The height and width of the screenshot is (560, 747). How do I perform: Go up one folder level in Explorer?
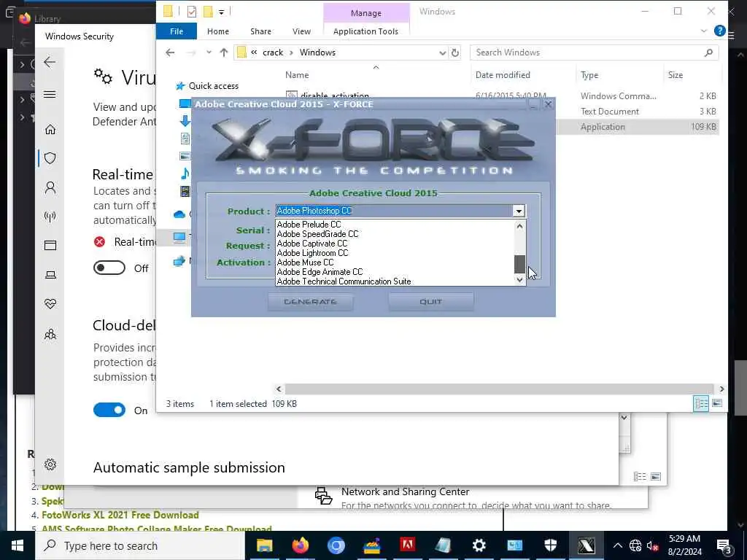pos(224,52)
